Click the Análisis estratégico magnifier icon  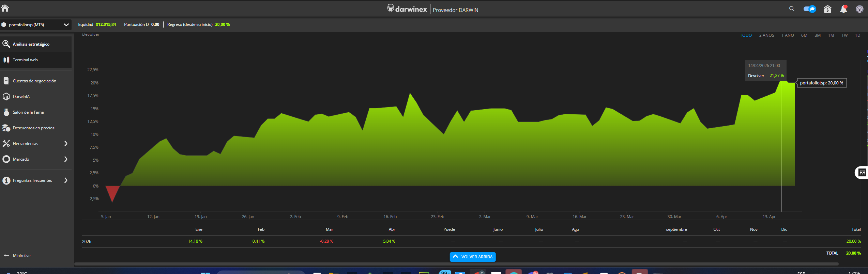[x=6, y=44]
